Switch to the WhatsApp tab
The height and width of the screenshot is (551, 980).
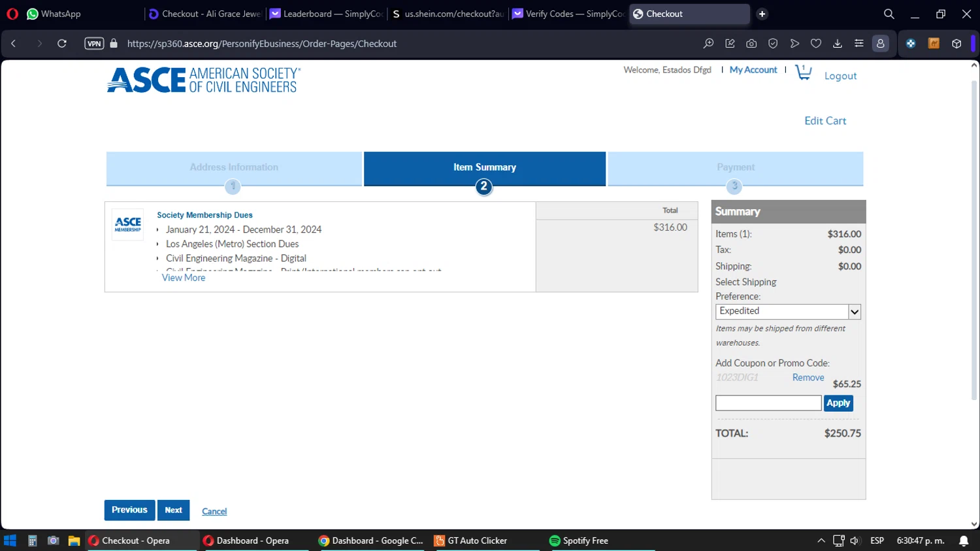[54, 14]
